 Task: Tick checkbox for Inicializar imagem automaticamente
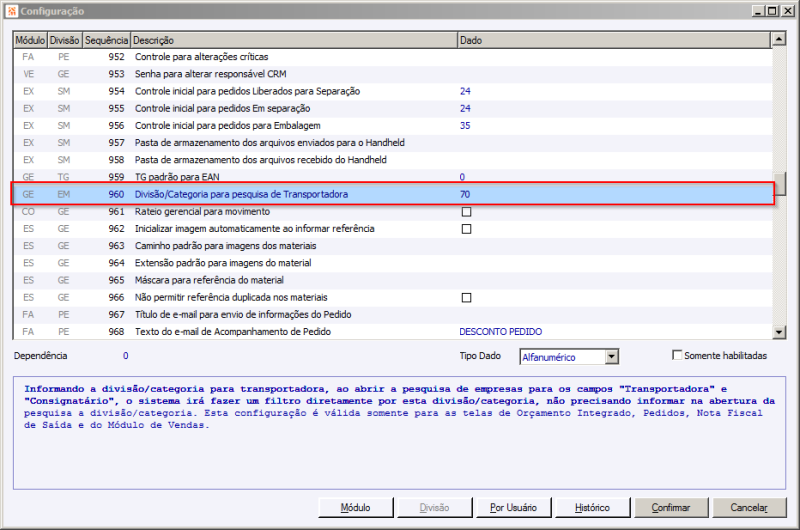coord(466,229)
